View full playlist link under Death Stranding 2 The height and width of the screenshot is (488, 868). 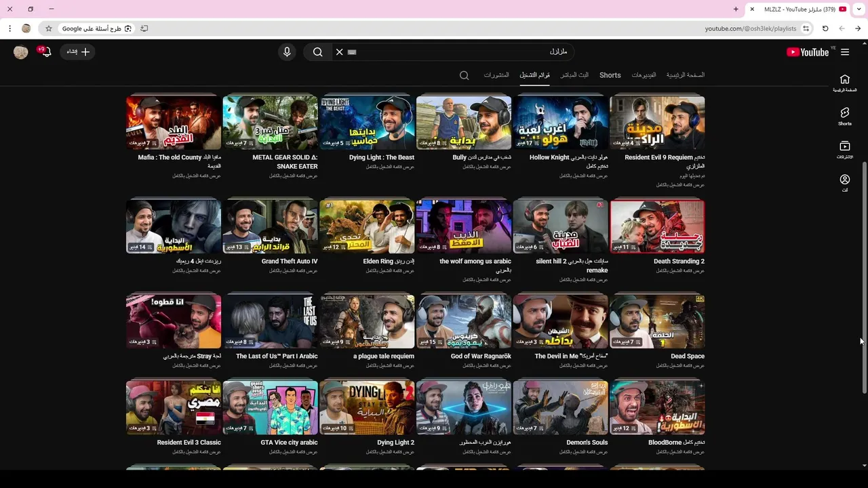[680, 270]
